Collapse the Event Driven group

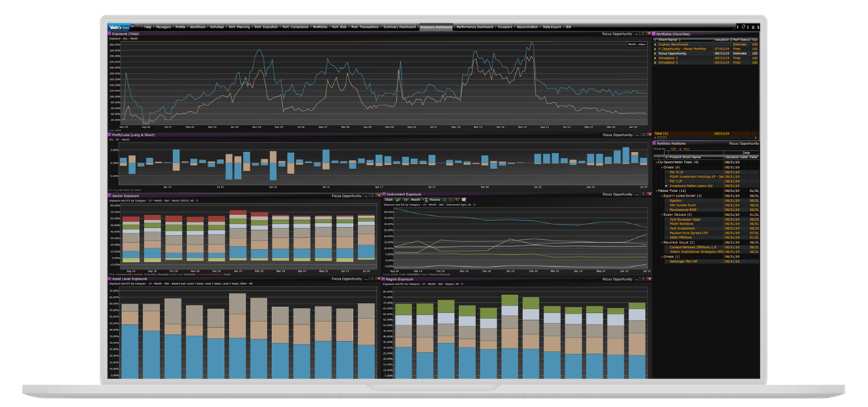tap(662, 214)
